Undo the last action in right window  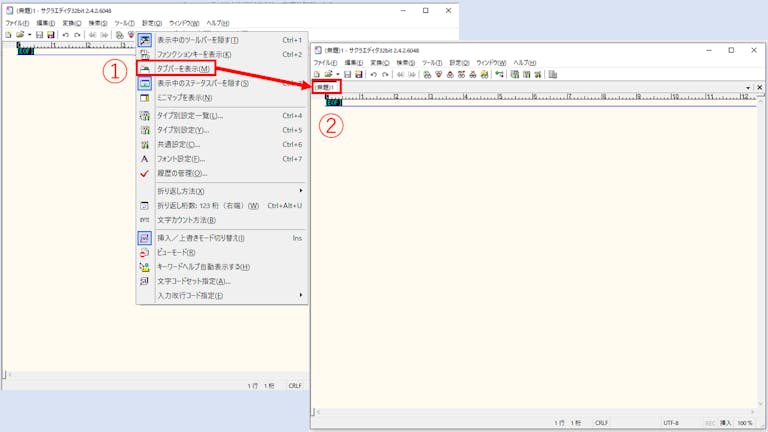click(x=373, y=74)
